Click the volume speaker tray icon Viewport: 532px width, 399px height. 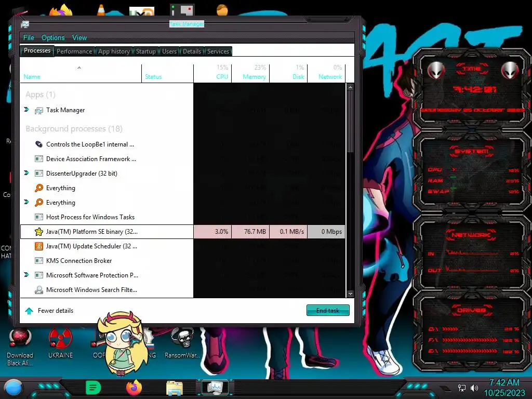tap(474, 388)
